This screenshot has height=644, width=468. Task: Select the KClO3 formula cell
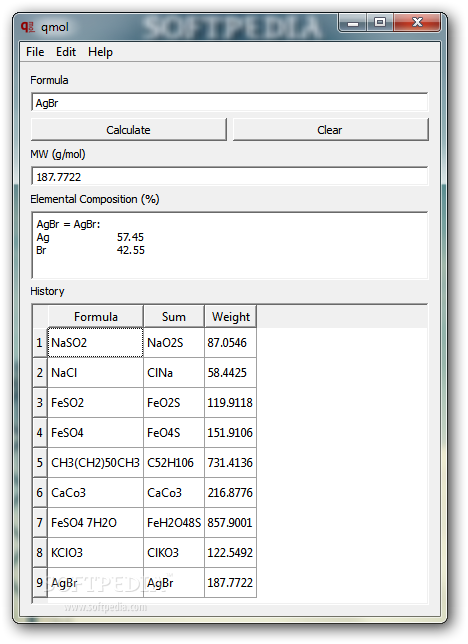(95, 552)
